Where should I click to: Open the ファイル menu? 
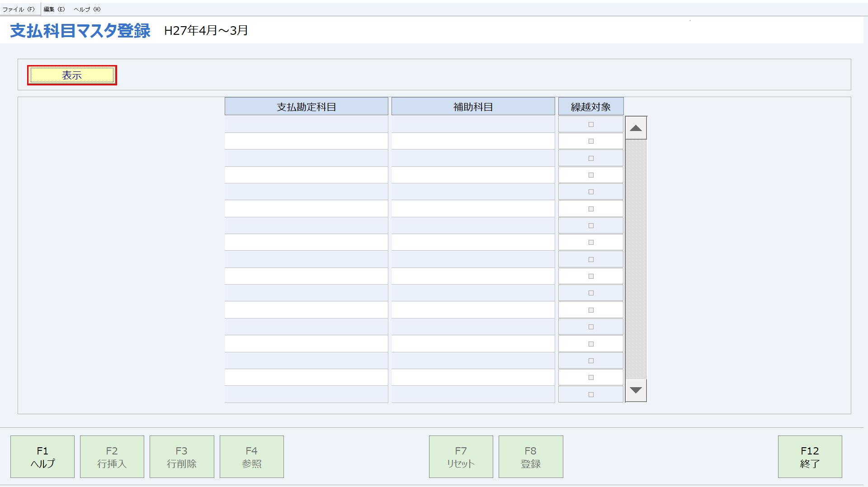point(20,9)
